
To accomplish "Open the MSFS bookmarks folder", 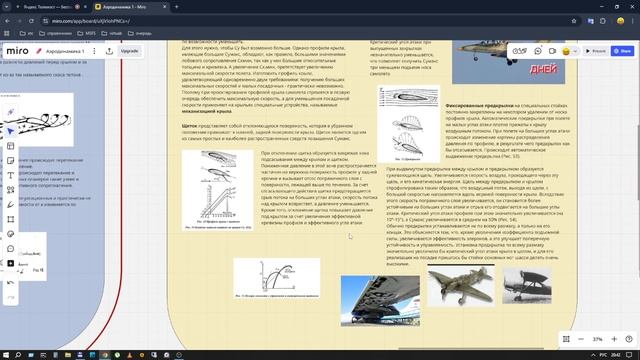I will coord(87,33).
